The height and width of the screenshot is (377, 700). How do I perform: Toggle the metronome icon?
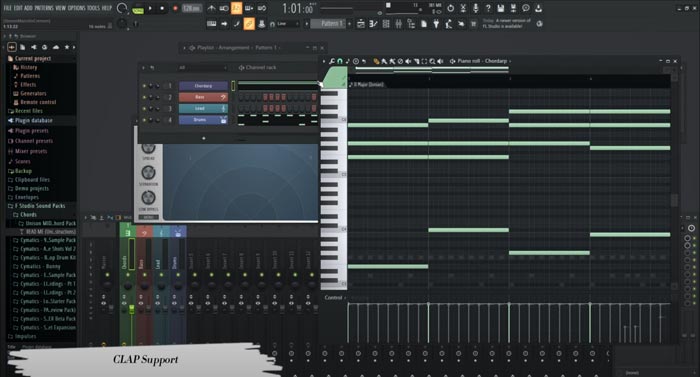tap(212, 8)
